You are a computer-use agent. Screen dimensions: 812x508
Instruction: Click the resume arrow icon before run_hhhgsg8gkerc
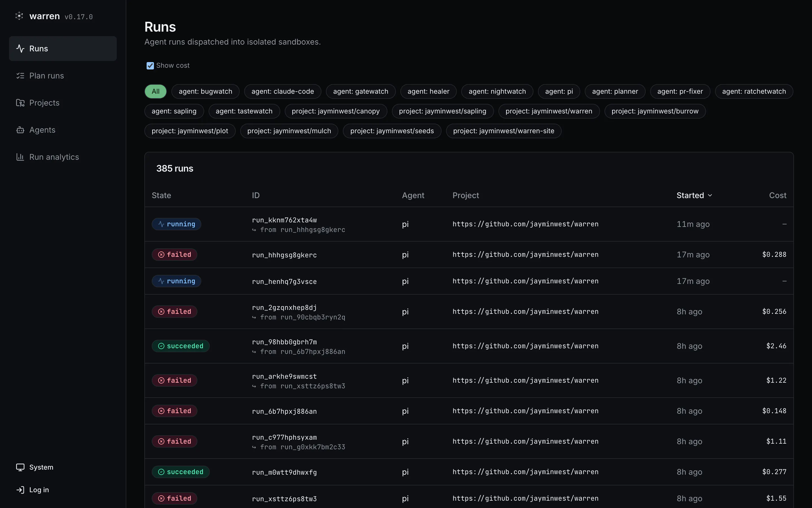click(x=254, y=230)
